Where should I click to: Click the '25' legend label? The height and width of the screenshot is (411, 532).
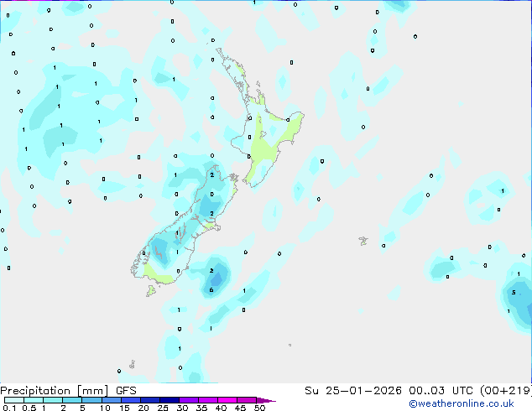163,408
